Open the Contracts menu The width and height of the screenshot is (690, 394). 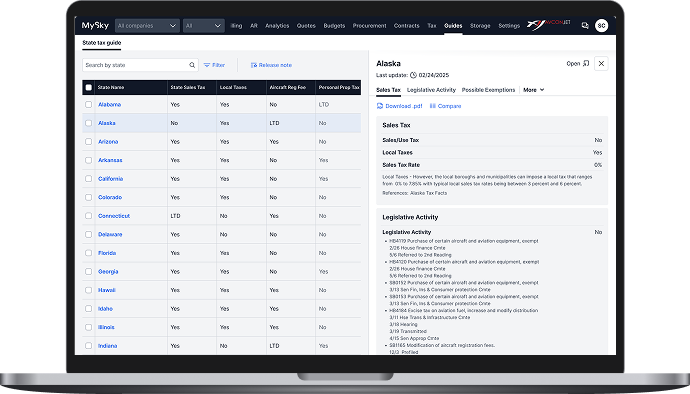[407, 26]
